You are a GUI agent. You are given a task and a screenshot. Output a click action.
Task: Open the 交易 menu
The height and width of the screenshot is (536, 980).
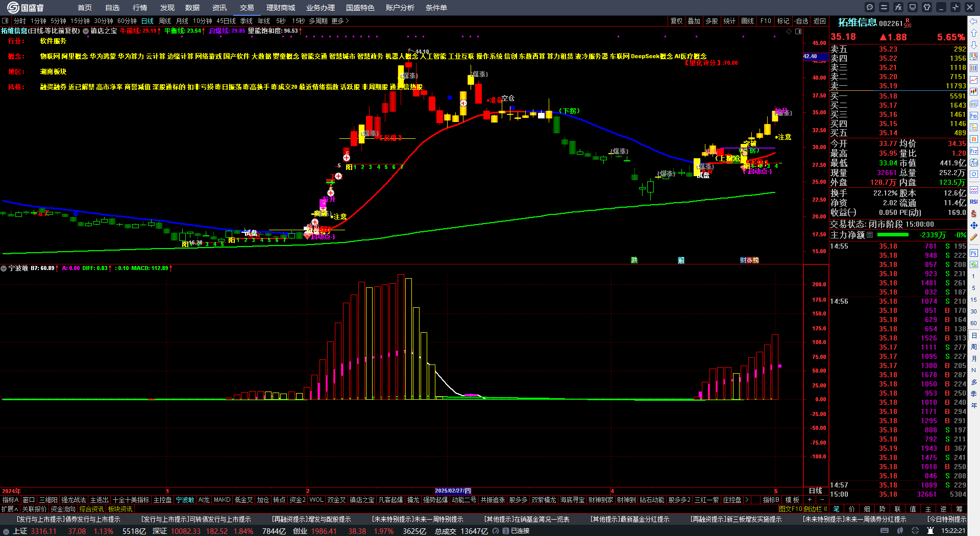(x=247, y=8)
